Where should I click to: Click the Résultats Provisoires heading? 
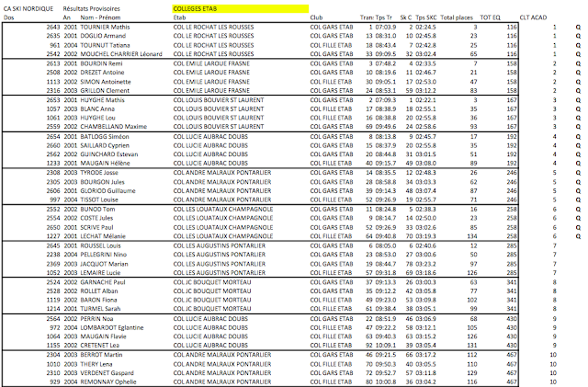point(92,8)
